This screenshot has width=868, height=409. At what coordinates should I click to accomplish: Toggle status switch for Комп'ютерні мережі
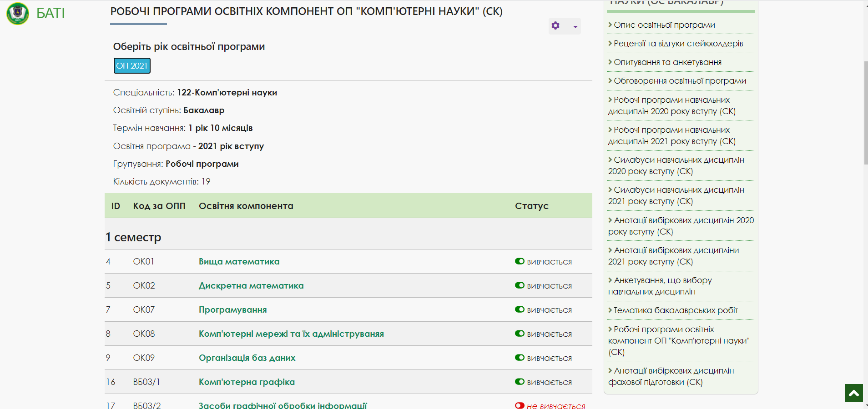[520, 334]
